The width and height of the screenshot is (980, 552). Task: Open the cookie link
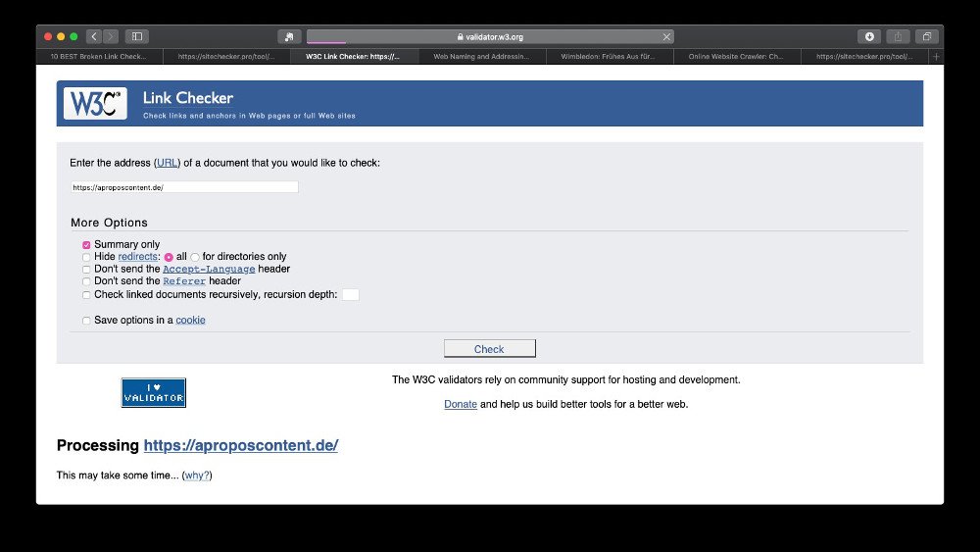click(x=190, y=320)
